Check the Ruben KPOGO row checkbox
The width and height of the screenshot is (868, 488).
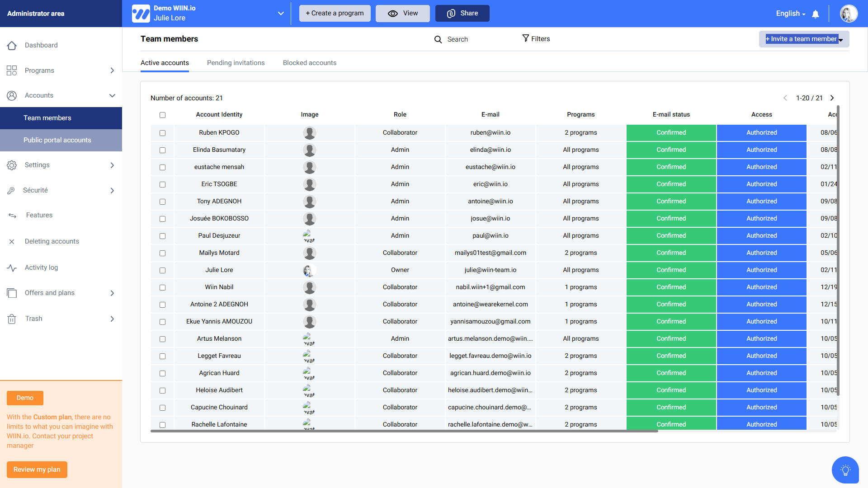pyautogui.click(x=162, y=133)
